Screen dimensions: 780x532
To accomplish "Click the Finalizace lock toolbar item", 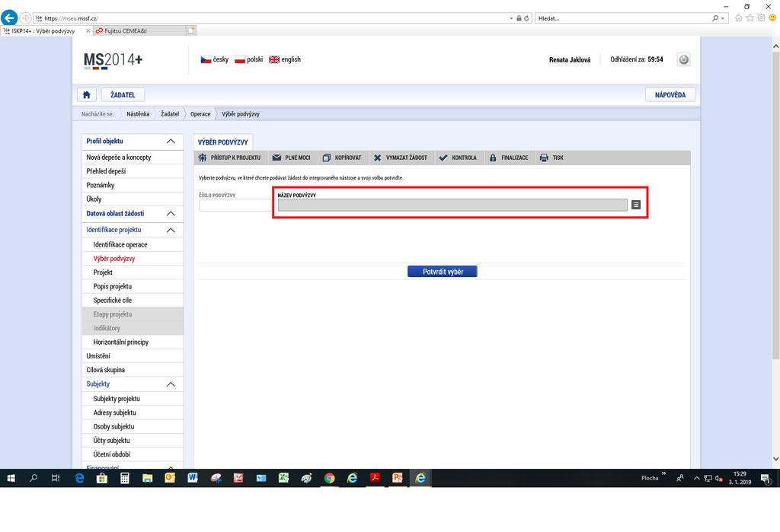I will (508, 158).
